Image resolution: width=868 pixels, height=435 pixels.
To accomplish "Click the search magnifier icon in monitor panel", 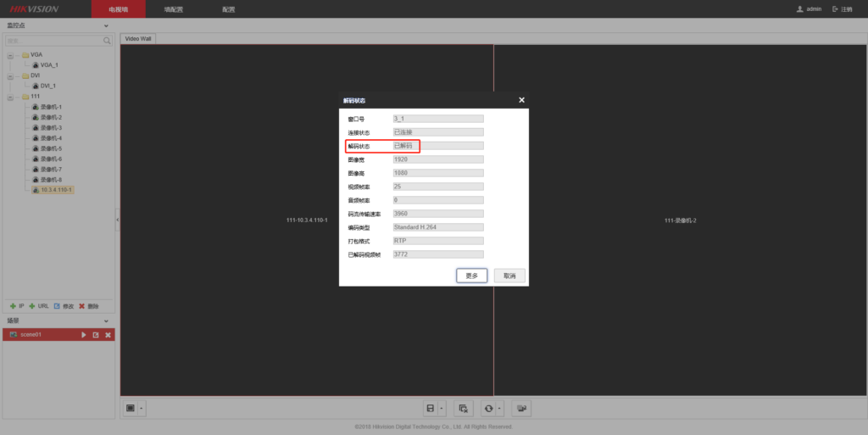I will tap(107, 40).
